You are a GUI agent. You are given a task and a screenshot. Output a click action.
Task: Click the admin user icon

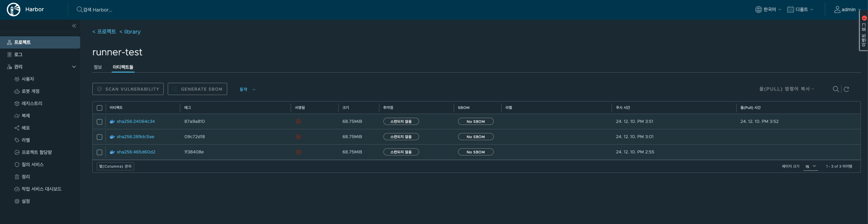coord(837,10)
